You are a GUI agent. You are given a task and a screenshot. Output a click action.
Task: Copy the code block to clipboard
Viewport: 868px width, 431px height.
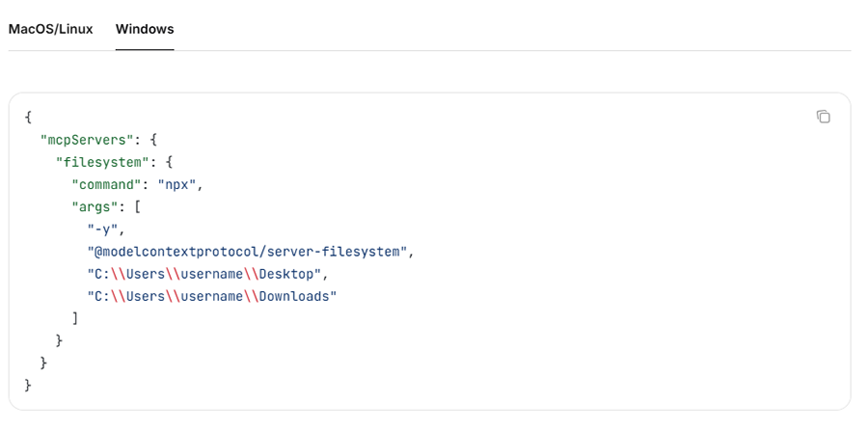[x=823, y=117]
